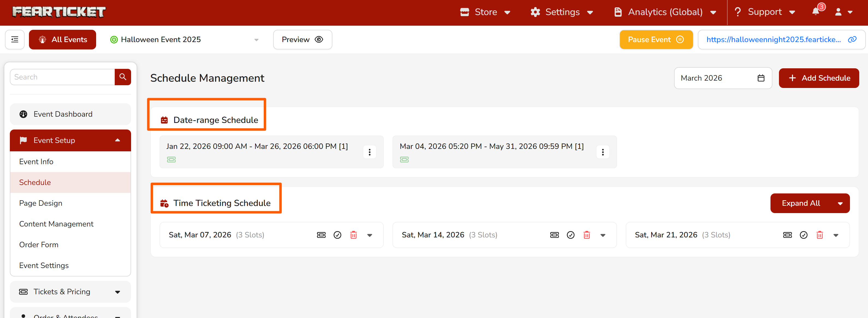Expand the Sat, Mar 14 slot list
The width and height of the screenshot is (868, 318).
pos(603,235)
